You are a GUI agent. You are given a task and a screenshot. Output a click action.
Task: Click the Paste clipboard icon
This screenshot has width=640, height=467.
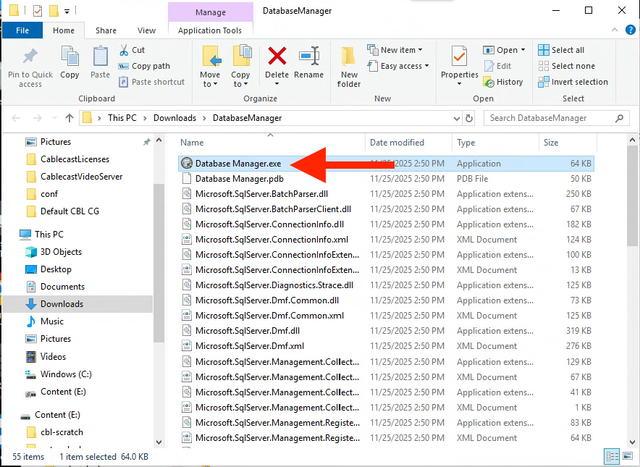click(x=100, y=56)
